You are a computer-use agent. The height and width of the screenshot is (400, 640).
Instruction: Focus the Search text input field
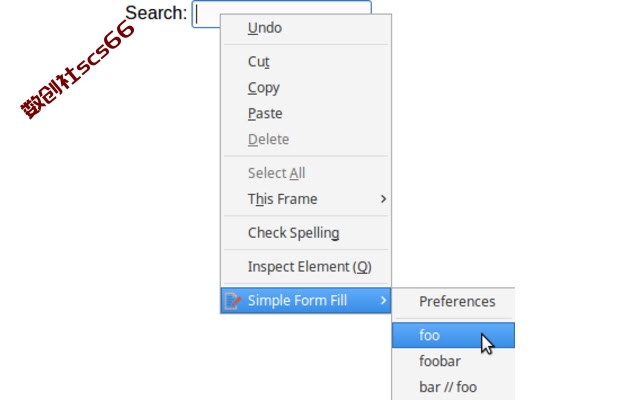282,14
